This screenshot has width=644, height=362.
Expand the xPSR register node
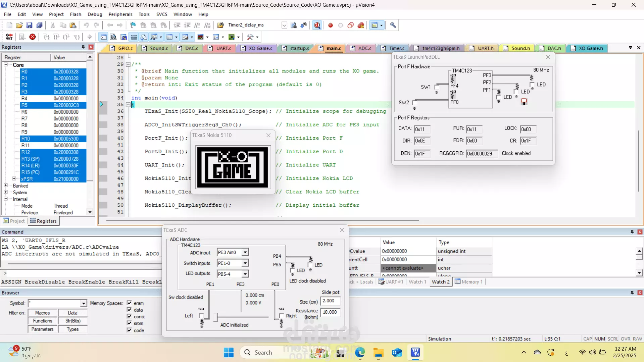point(14,179)
